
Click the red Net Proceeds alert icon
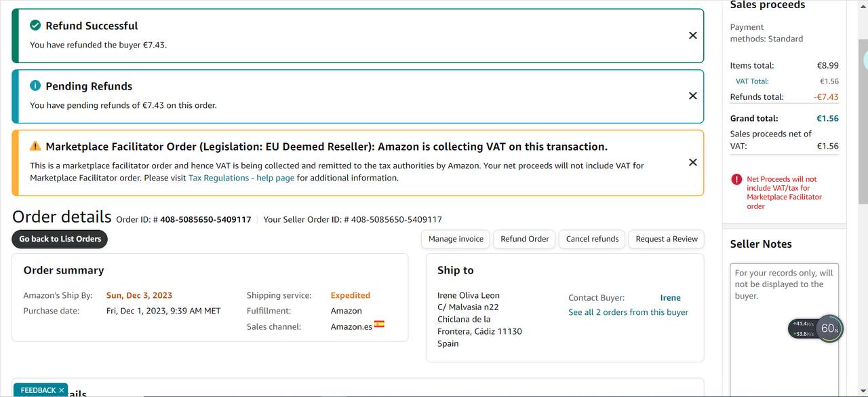[x=736, y=179]
